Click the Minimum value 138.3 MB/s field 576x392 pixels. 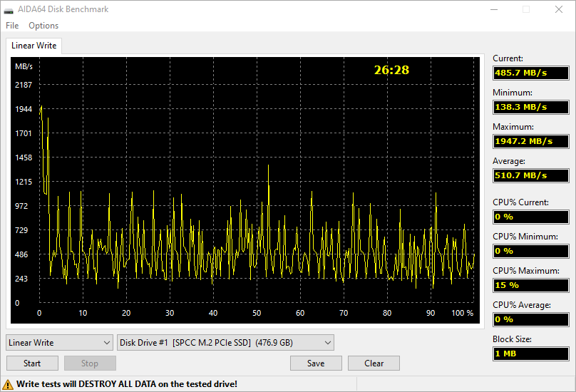click(x=531, y=107)
